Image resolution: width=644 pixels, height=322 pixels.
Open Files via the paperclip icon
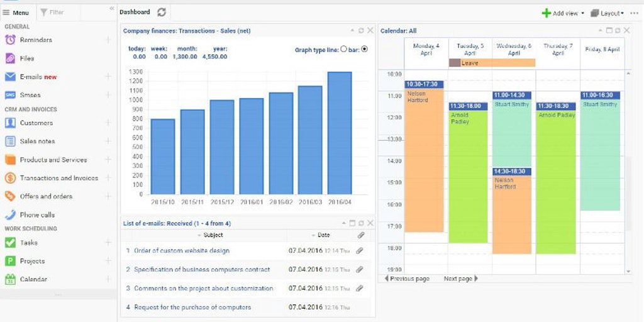10,58
